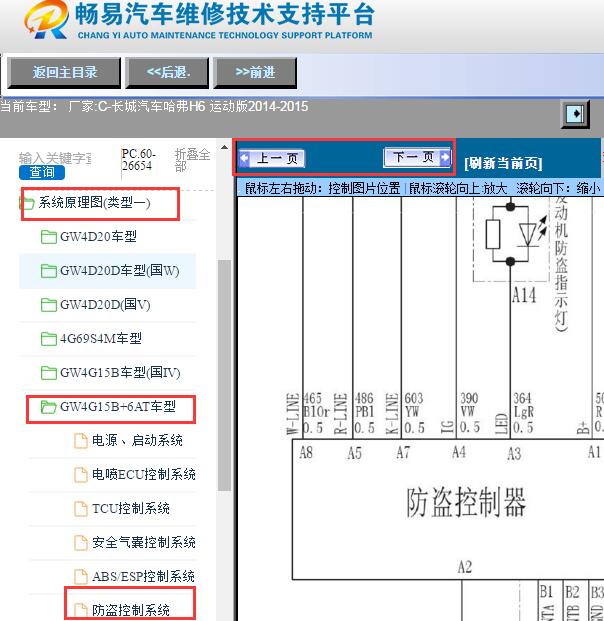
Task: Go forward with >>前进 button
Action: 255,72
